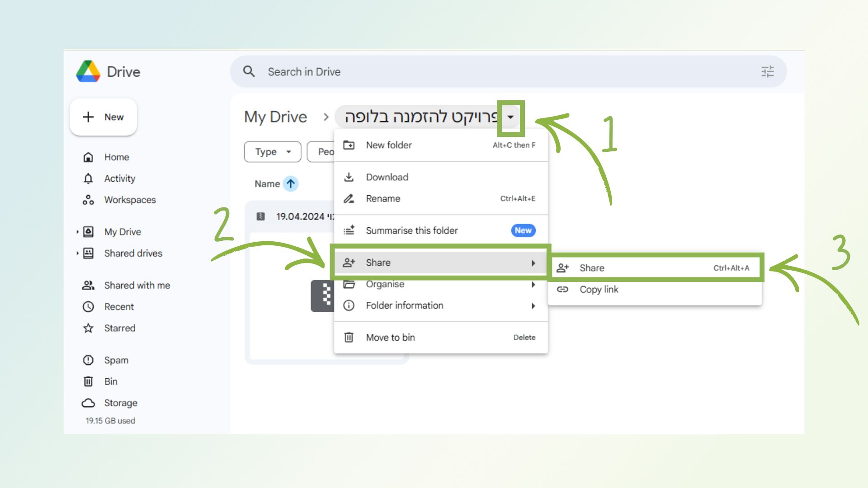Click the Search in Drive magnifier icon

click(x=249, y=71)
